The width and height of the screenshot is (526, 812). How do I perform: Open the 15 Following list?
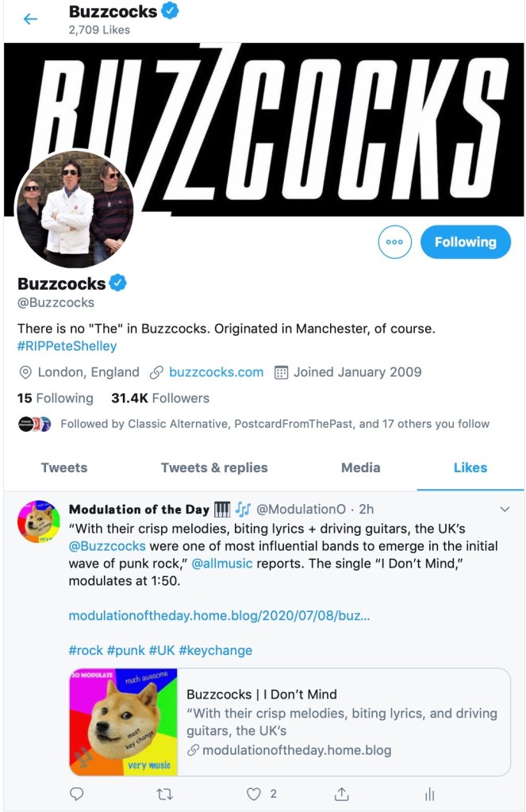[55, 398]
